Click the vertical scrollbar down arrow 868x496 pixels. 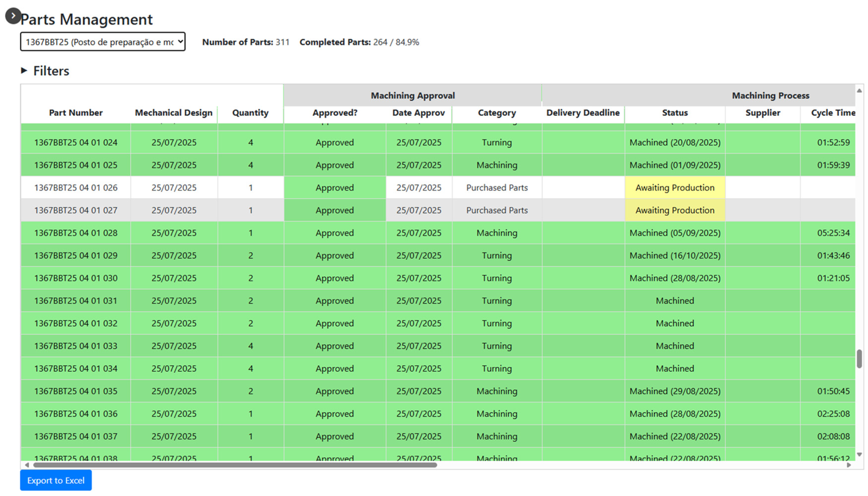coord(859,455)
